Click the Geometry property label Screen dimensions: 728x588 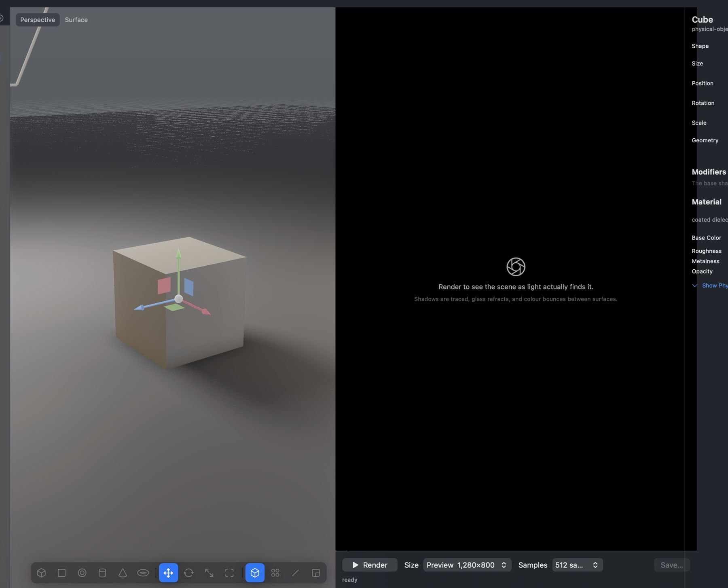(x=705, y=140)
